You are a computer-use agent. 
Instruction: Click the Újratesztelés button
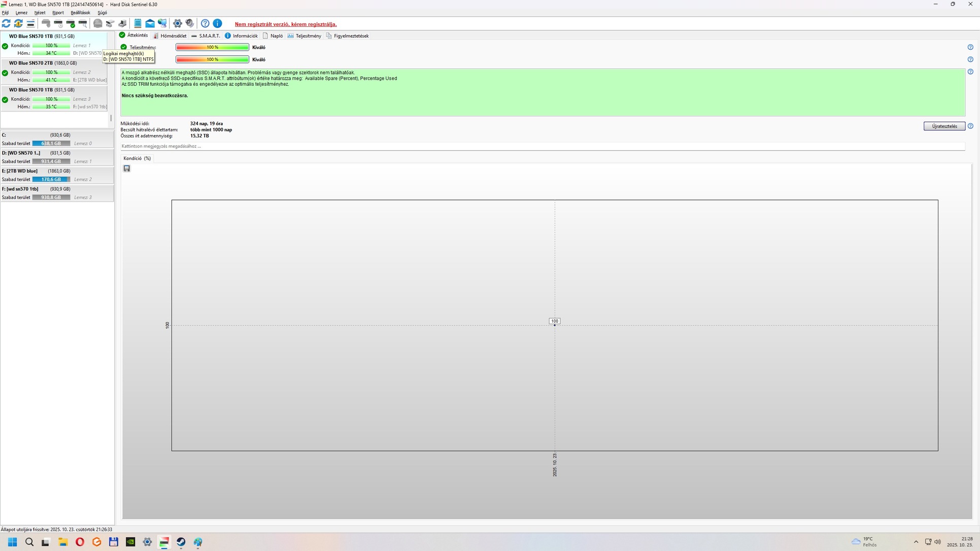tap(943, 126)
